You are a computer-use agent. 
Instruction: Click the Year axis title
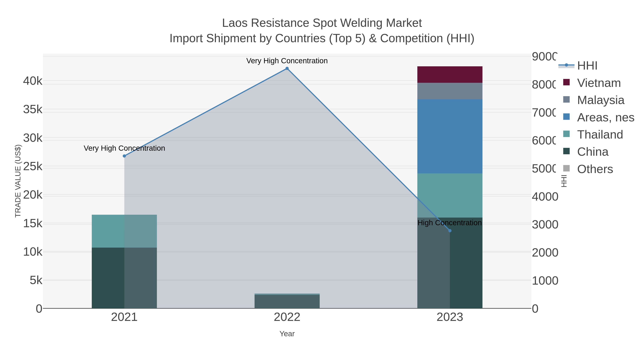(x=287, y=334)
